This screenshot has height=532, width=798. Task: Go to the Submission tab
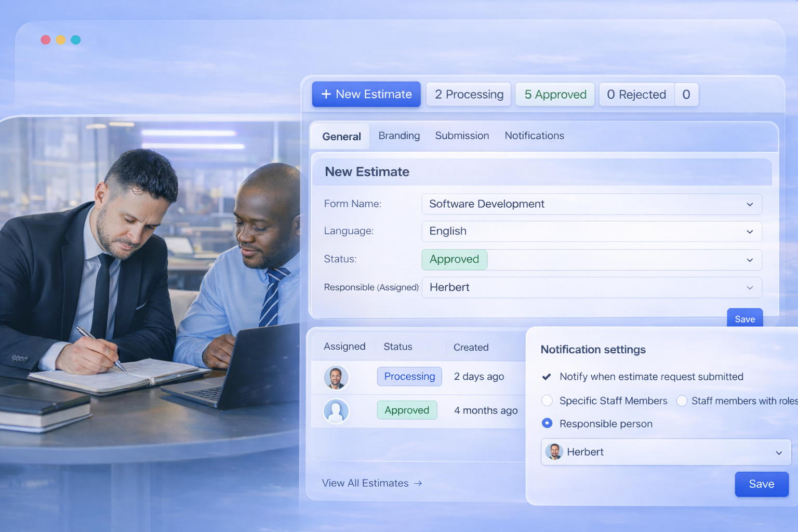[x=462, y=136]
